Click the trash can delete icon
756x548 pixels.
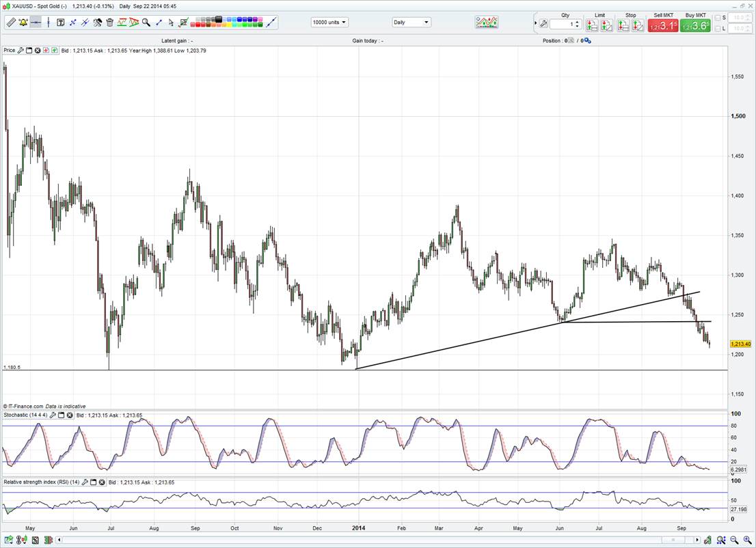click(x=109, y=23)
